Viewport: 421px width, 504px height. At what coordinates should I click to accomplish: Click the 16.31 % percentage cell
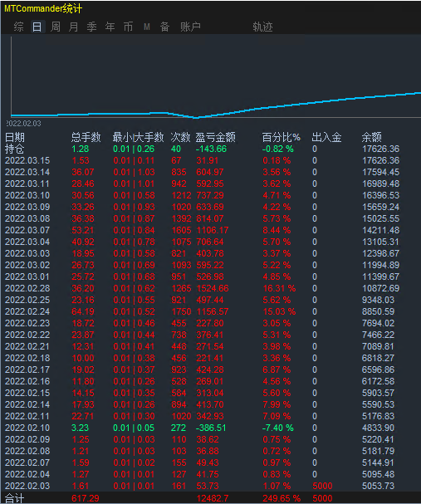(x=279, y=288)
